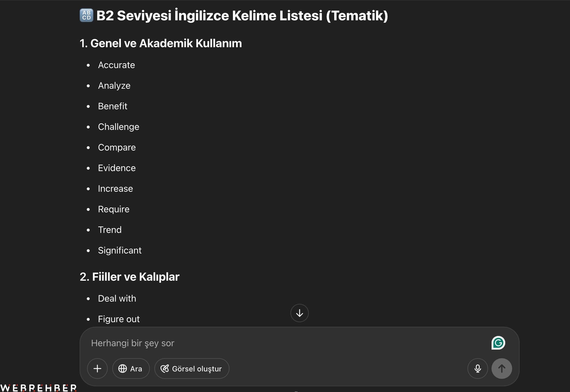The width and height of the screenshot is (570, 392).
Task: Toggle the Ara web search option
Action: (x=131, y=369)
